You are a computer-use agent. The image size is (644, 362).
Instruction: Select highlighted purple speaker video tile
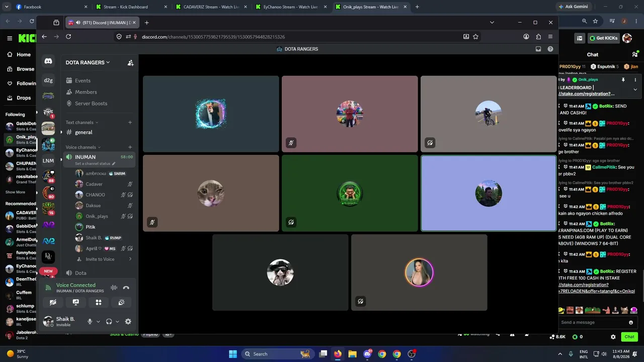coord(489,193)
